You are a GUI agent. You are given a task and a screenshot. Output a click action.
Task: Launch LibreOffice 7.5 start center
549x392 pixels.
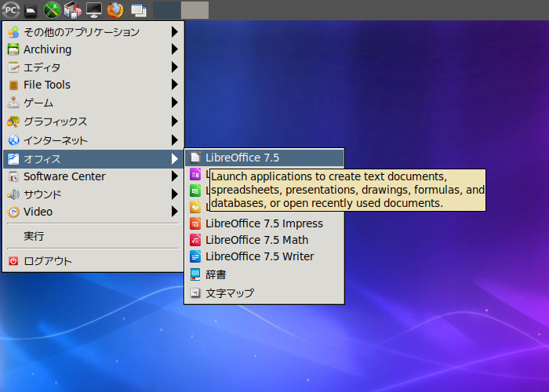(264, 158)
